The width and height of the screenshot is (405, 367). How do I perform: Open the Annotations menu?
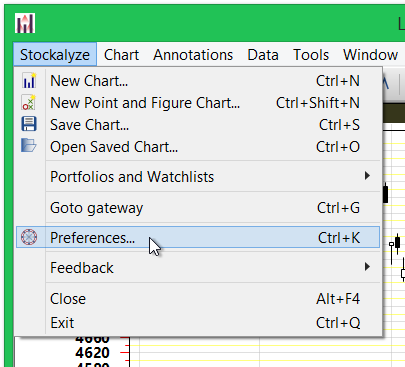point(193,55)
